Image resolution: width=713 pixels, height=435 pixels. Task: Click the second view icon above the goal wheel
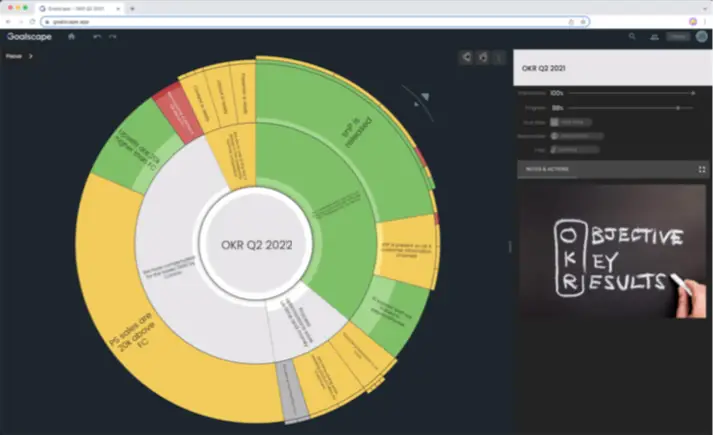pyautogui.click(x=482, y=57)
